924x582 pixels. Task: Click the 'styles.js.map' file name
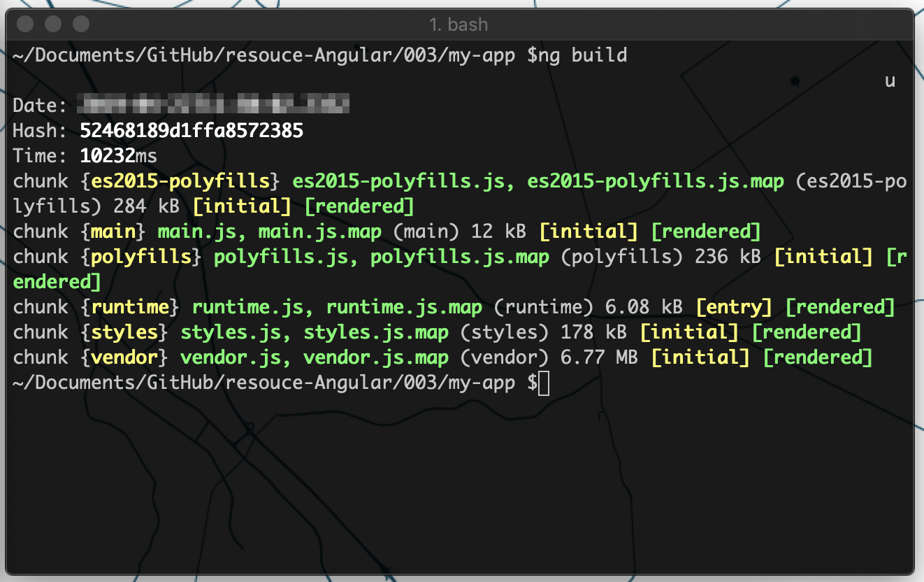tap(376, 332)
